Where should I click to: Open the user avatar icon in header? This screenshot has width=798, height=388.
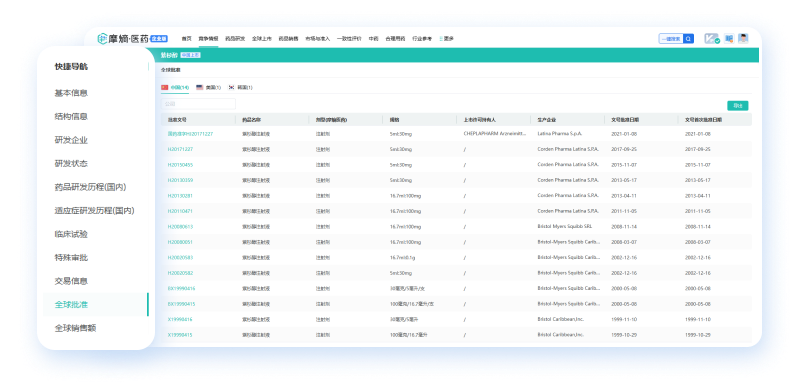coord(744,39)
